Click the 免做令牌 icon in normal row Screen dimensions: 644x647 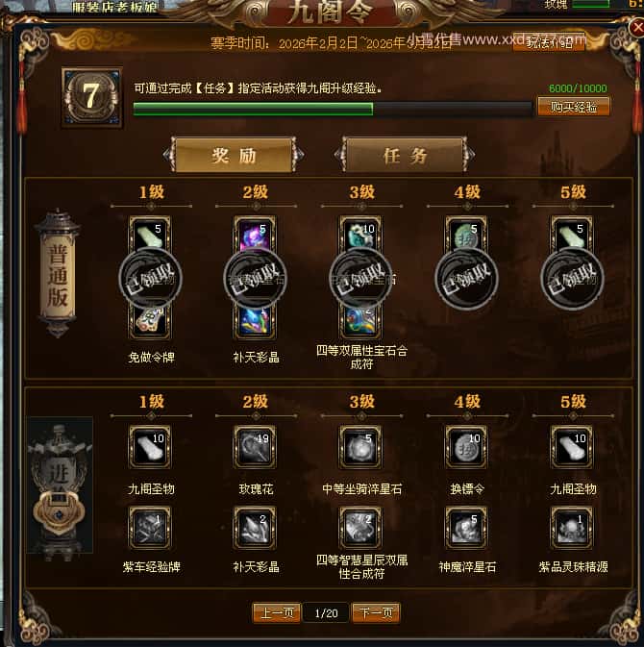click(150, 320)
